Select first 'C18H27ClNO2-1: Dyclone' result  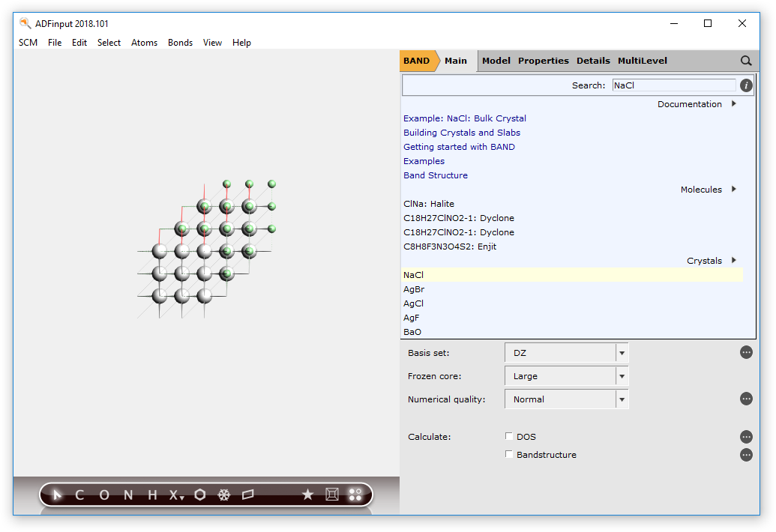tap(459, 218)
